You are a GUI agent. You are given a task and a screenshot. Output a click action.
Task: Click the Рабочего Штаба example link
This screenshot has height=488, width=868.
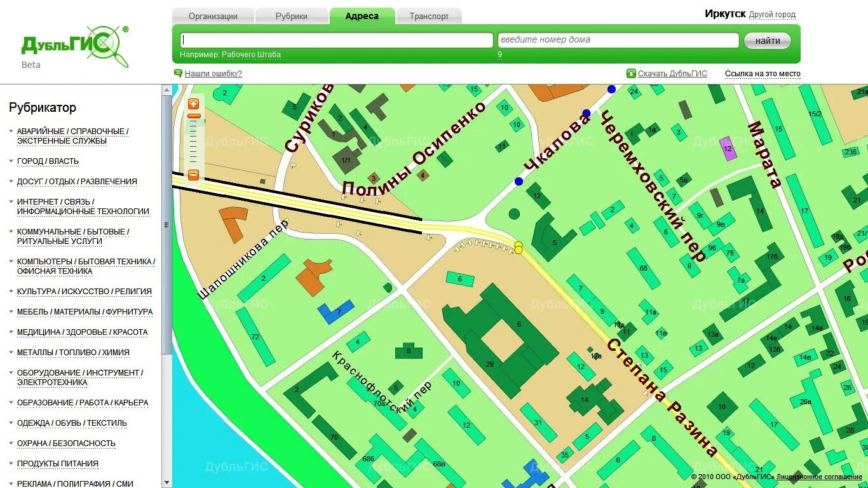click(x=251, y=55)
